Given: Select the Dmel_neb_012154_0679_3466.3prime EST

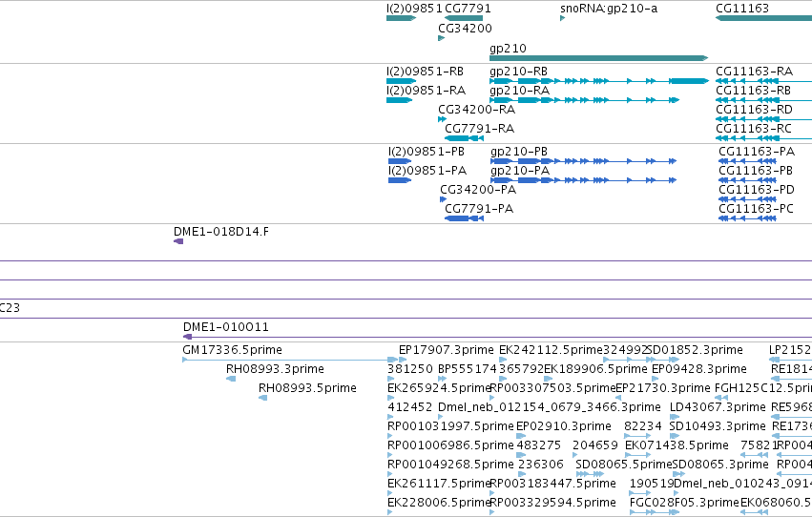Looking at the screenshot, I should [x=442, y=417].
